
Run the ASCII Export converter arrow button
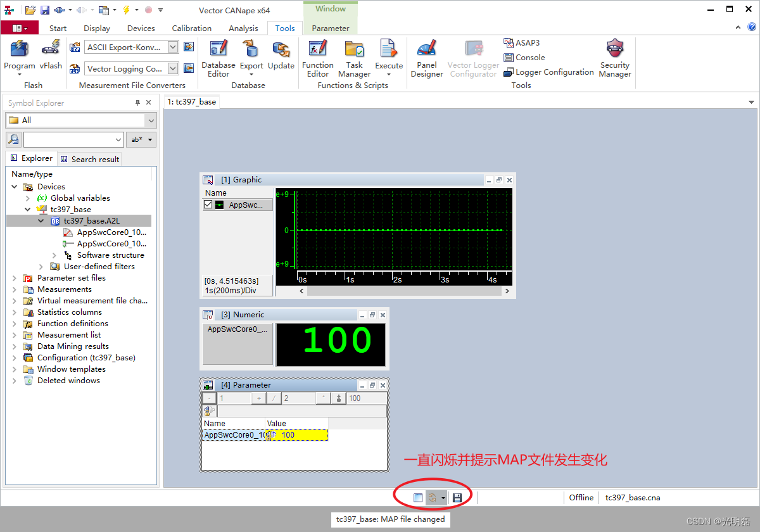coord(188,47)
